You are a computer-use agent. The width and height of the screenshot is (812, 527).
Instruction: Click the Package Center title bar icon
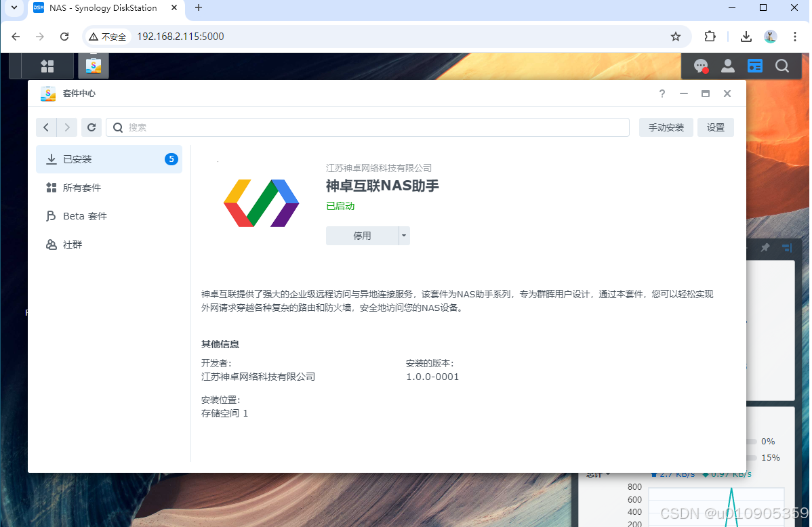point(47,93)
